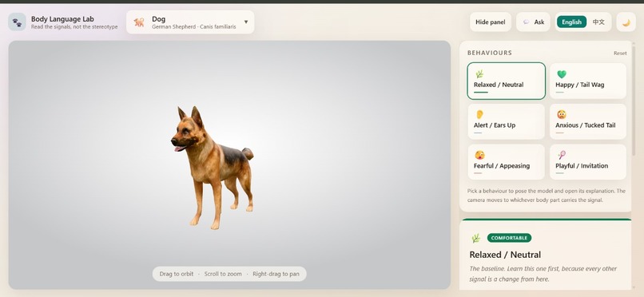This screenshot has height=297, width=644.
Task: Click the Relaxed / Neutral explanation heading
Action: tap(505, 255)
